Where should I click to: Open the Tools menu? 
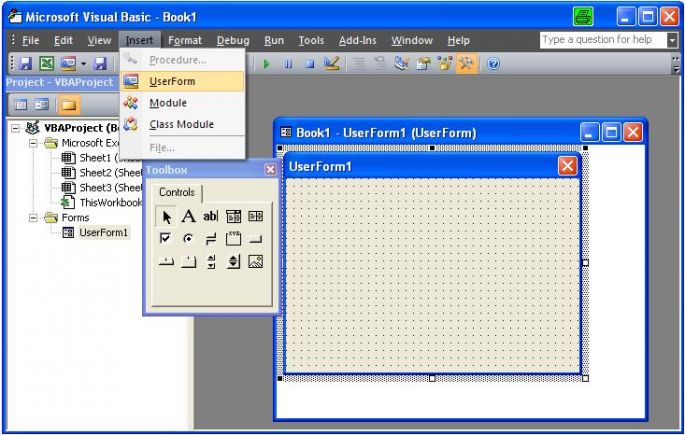coord(311,41)
